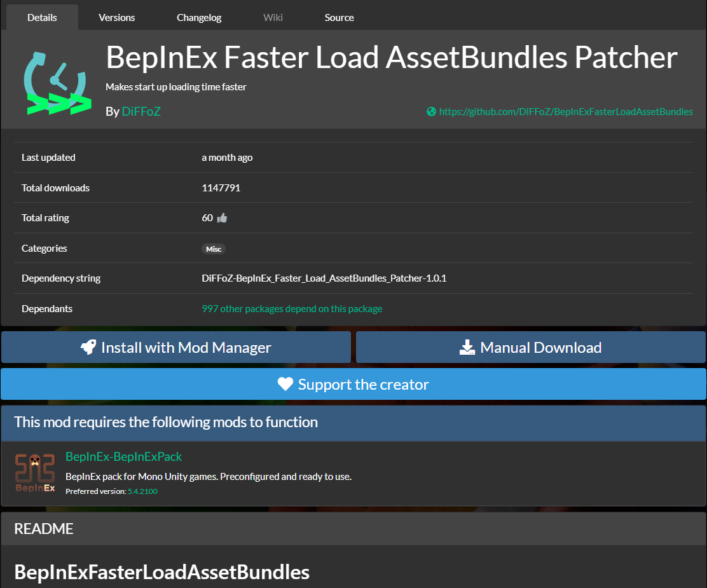Click download icon on Manual Download
The height and width of the screenshot is (588, 707).
pos(467,347)
